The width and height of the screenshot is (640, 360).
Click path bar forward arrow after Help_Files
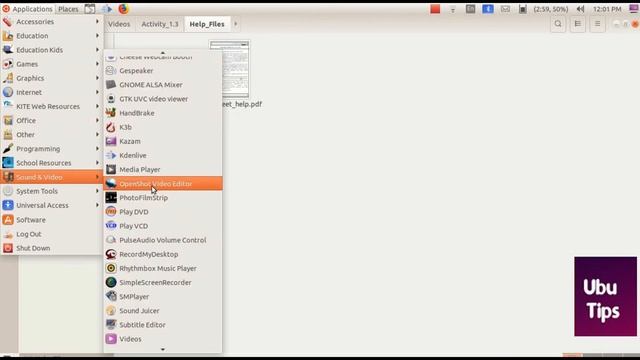[x=236, y=24]
